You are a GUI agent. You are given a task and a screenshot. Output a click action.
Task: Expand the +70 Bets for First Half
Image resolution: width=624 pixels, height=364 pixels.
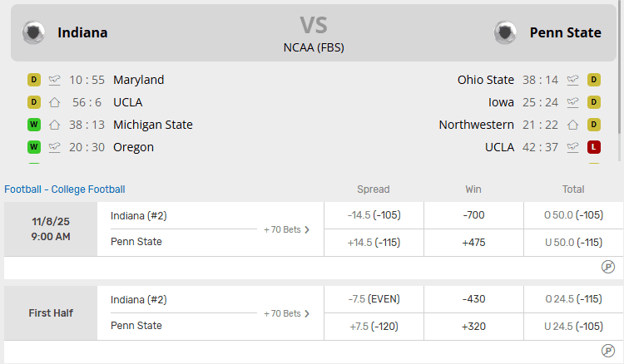[x=286, y=313]
